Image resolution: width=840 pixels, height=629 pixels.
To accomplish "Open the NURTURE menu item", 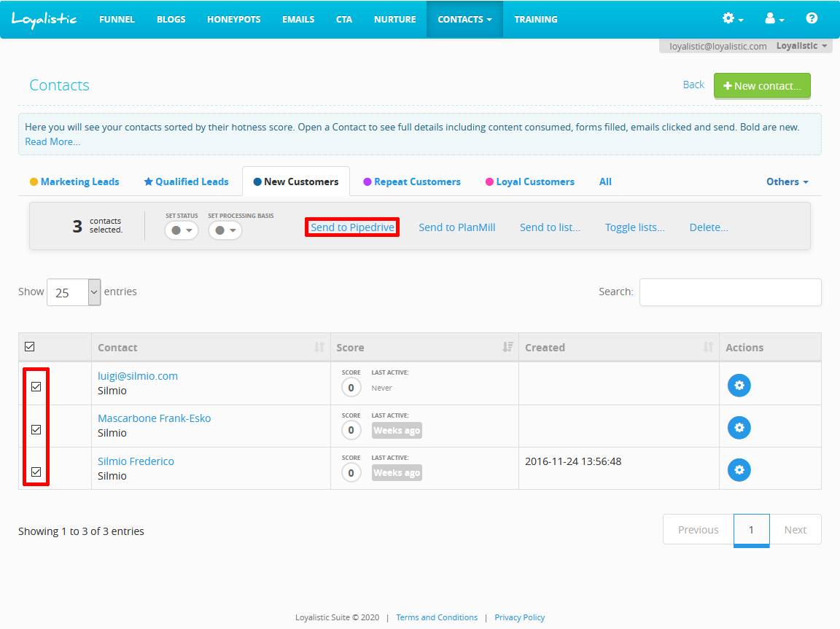I will [394, 19].
